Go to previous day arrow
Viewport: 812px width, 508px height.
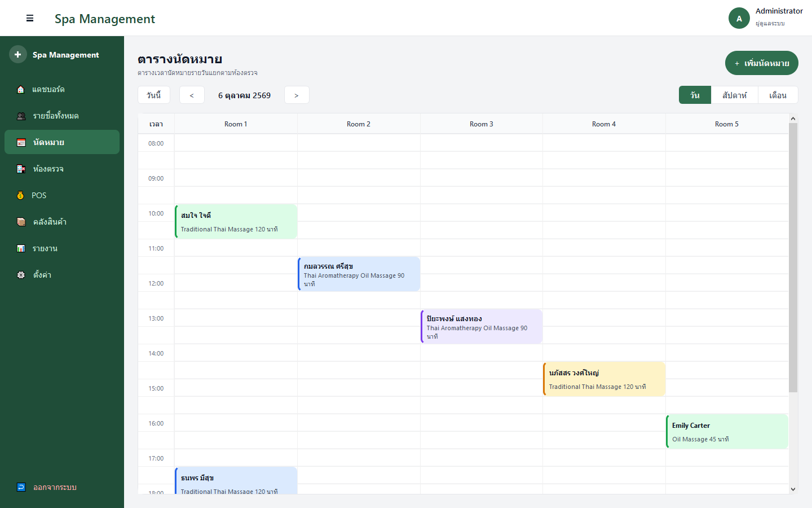click(x=192, y=95)
